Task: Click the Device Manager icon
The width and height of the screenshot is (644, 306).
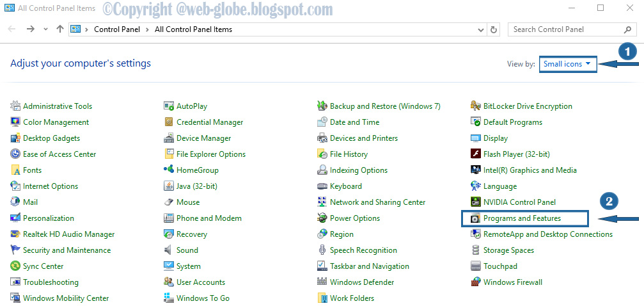Action: pyautogui.click(x=169, y=138)
